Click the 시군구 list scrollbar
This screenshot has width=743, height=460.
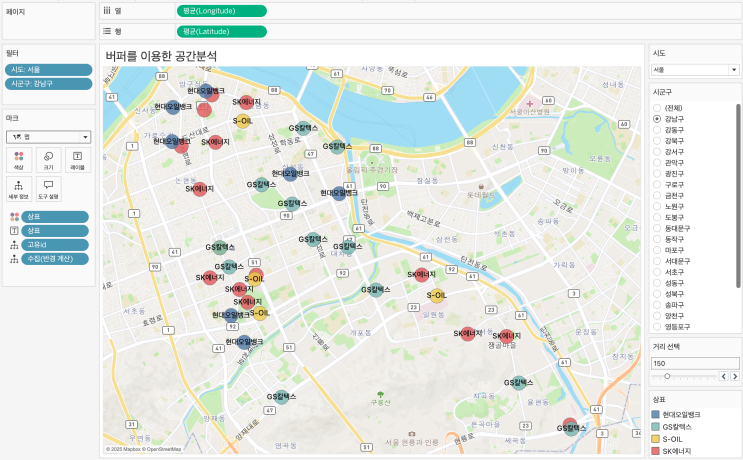point(738,195)
